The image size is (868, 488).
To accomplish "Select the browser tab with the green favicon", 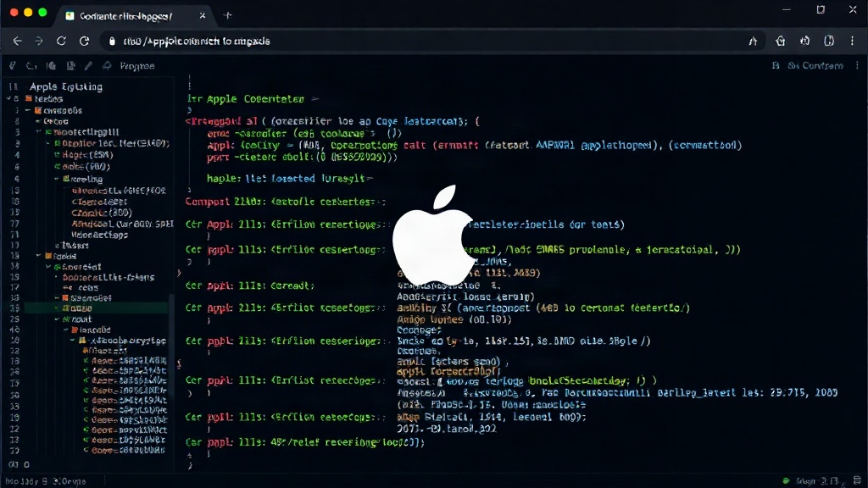I will (x=135, y=15).
